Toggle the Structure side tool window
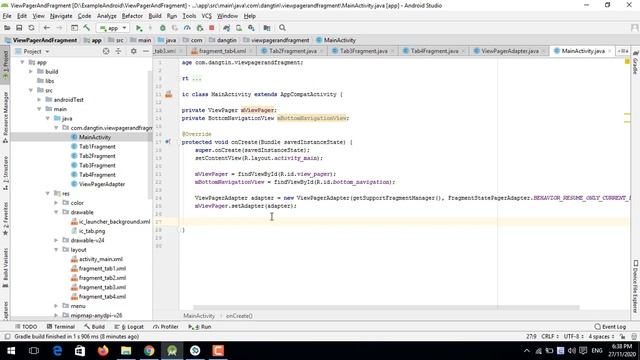 pyautogui.click(x=5, y=173)
